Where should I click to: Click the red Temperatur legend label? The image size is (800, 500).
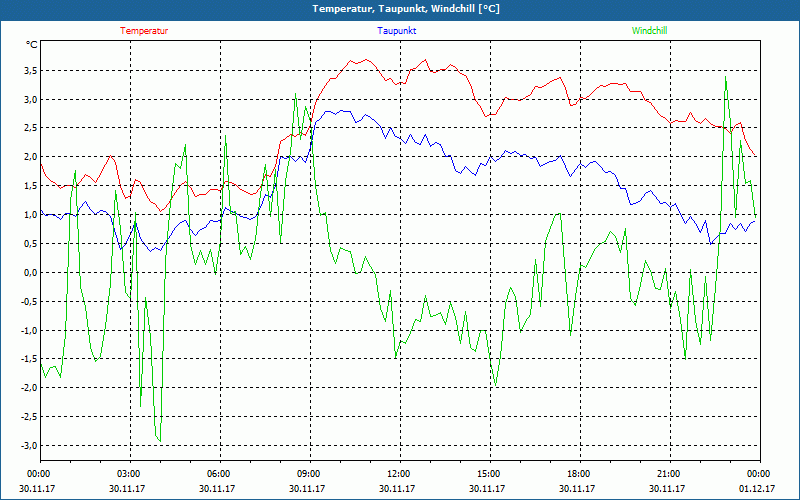pyautogui.click(x=144, y=31)
